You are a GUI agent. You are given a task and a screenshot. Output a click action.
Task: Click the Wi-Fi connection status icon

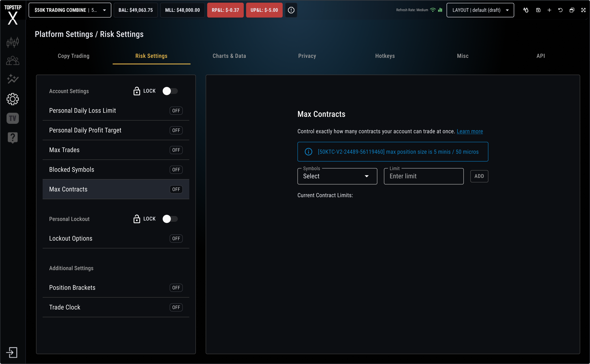433,10
